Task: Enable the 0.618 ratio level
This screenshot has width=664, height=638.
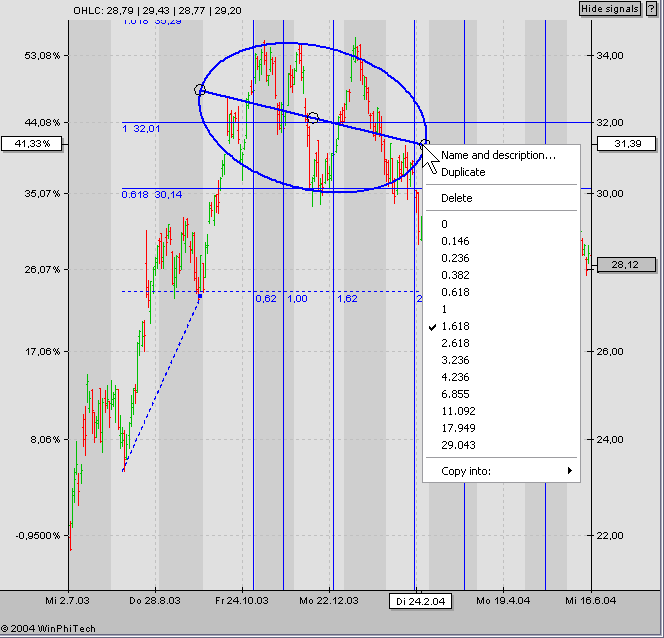Action: click(455, 292)
